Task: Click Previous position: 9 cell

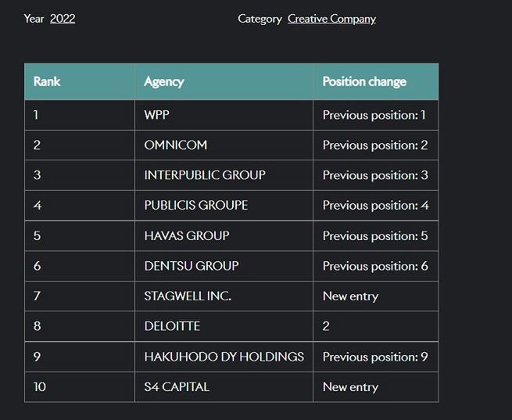Action: pyautogui.click(x=375, y=357)
